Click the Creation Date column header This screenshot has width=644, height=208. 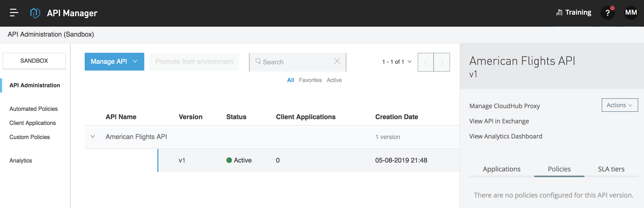coord(397,117)
